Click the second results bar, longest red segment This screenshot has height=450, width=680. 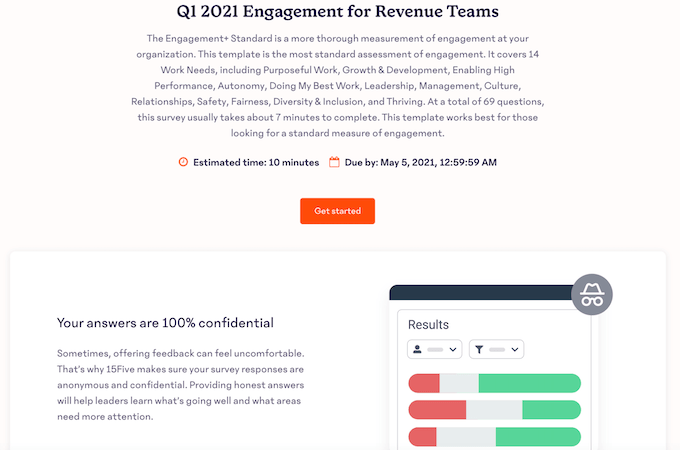point(437,410)
